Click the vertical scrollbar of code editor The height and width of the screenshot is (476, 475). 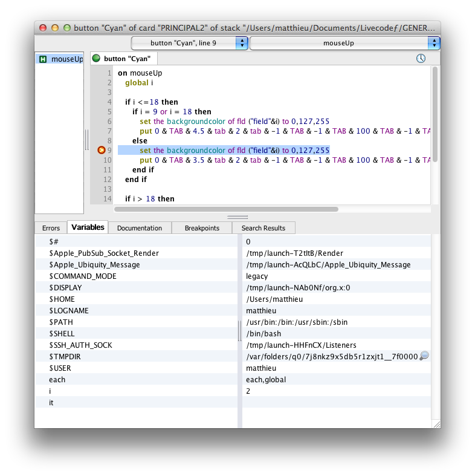[435, 115]
